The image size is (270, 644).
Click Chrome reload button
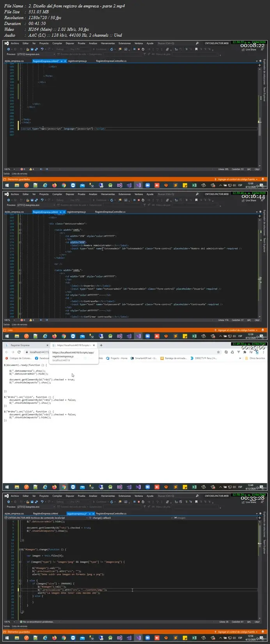click(19, 352)
